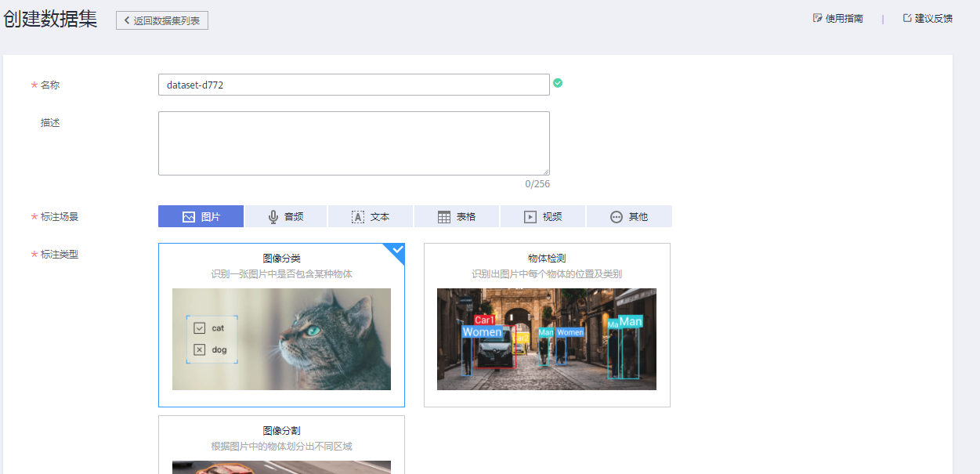
Task: Click the 标注类型 label
Action: tap(60, 254)
